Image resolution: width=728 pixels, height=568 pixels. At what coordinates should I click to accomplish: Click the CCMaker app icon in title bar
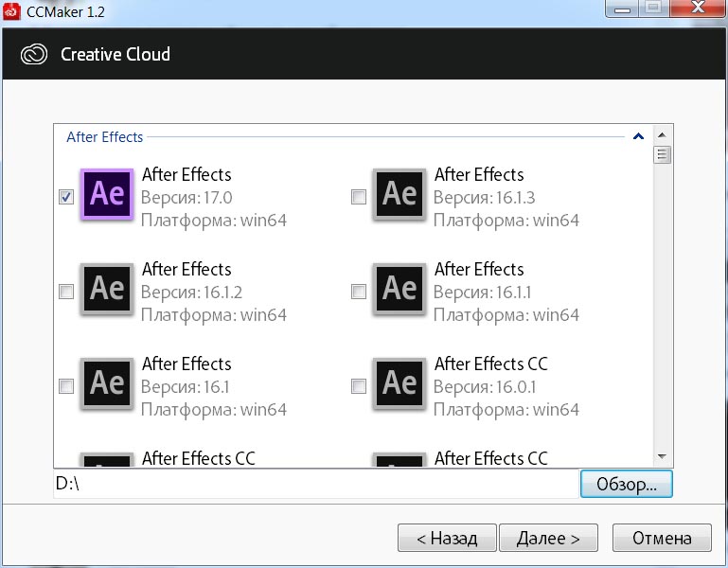pyautogui.click(x=11, y=11)
